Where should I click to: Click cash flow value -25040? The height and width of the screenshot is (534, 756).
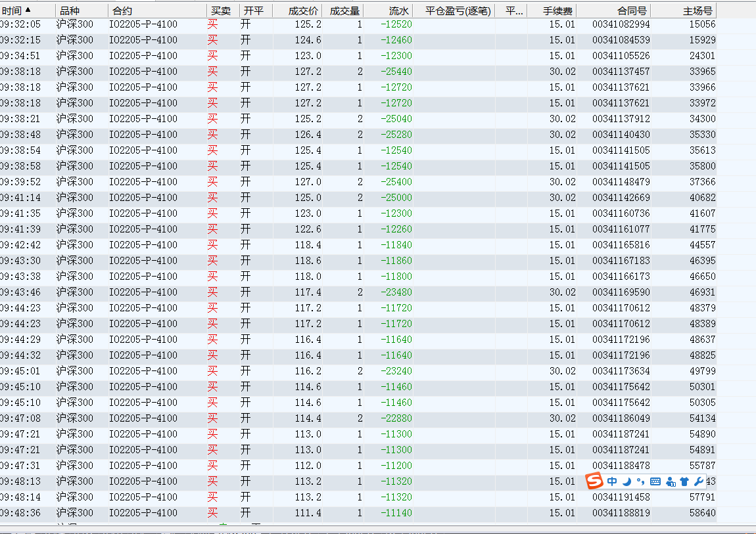tap(396, 119)
